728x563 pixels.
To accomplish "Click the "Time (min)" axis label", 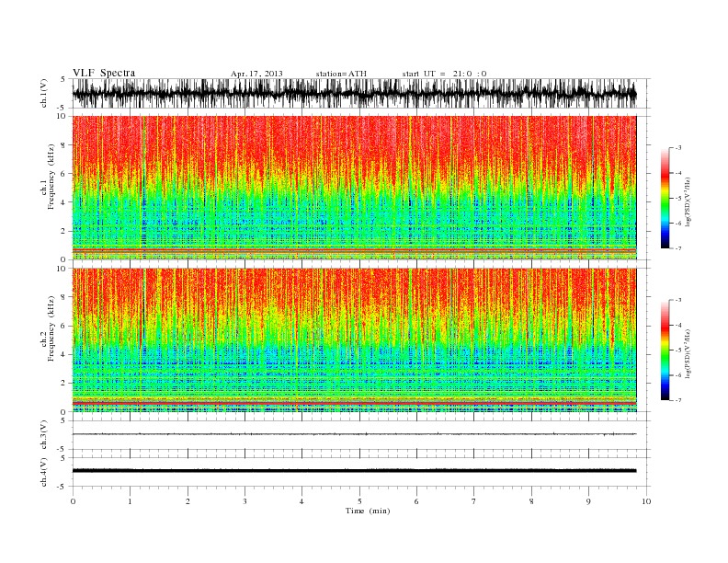I will click(x=368, y=511).
